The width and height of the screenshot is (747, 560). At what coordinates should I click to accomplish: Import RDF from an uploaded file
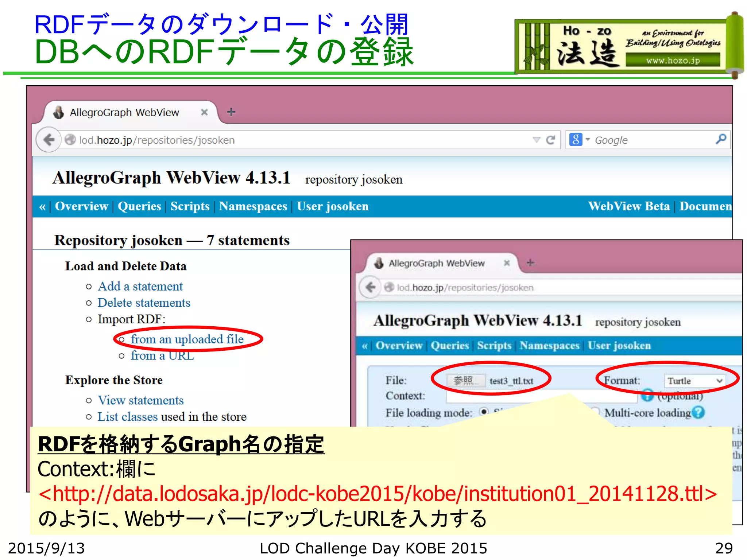tap(187, 339)
